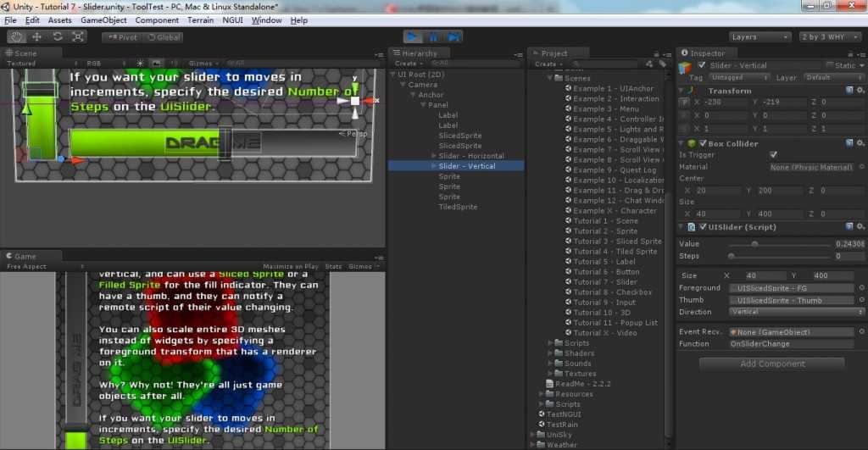This screenshot has height=450, width=868.
Task: Toggle scene lighting sun icon
Action: click(x=140, y=64)
